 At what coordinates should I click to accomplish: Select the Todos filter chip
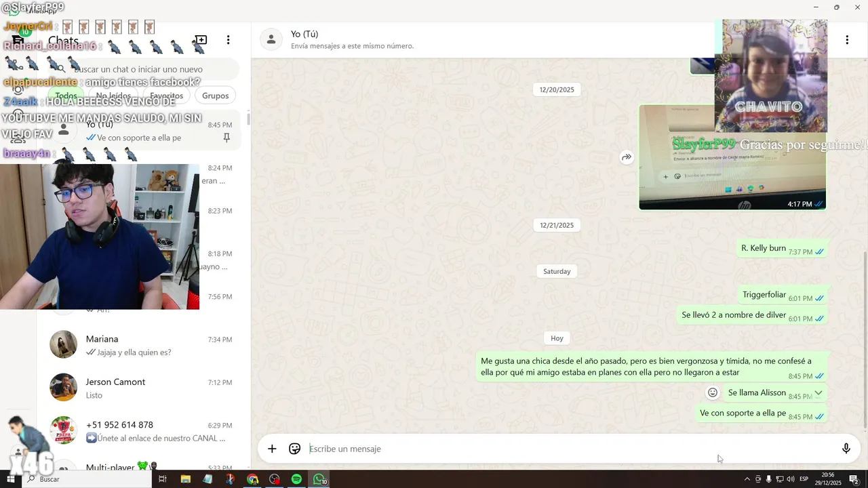coord(66,96)
